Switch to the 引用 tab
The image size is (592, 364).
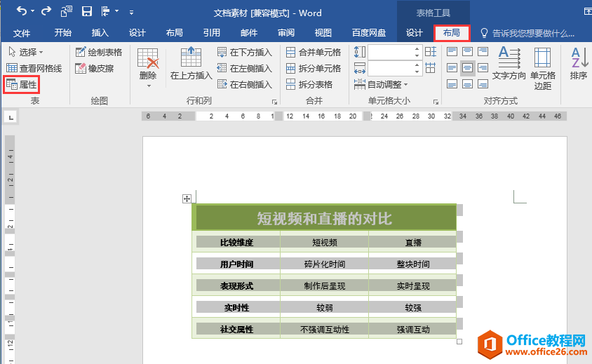coord(211,33)
